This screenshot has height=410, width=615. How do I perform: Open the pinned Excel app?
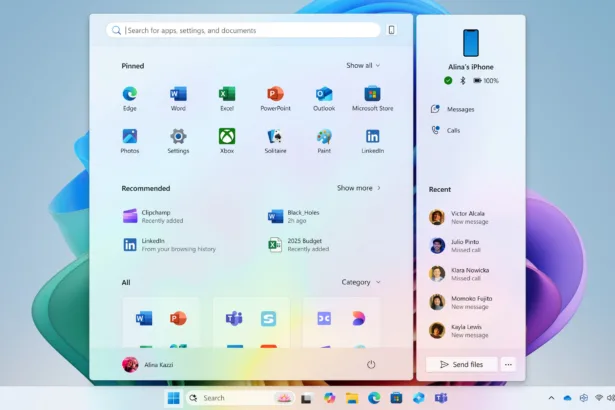tap(227, 98)
